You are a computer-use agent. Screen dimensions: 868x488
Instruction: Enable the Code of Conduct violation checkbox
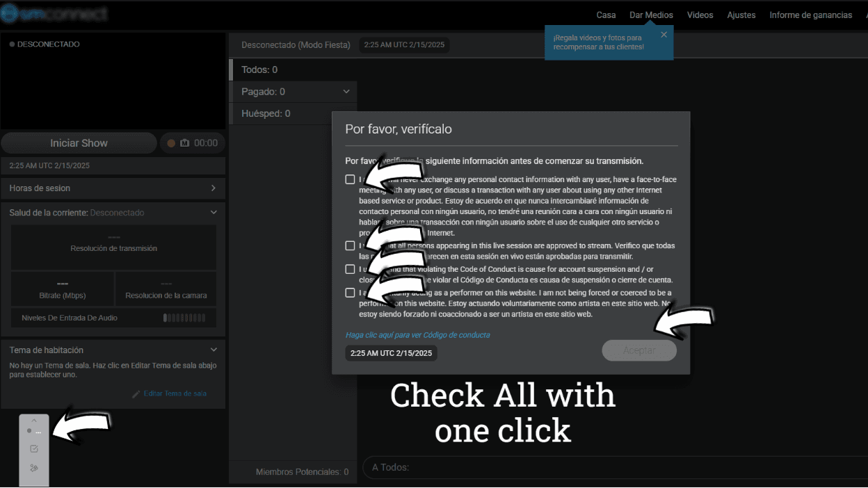tap(350, 269)
